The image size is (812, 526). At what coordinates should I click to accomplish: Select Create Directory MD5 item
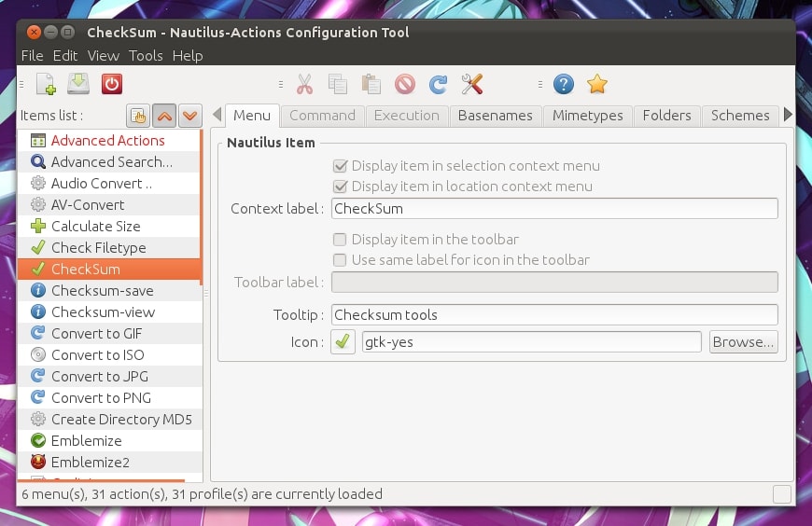point(109,420)
